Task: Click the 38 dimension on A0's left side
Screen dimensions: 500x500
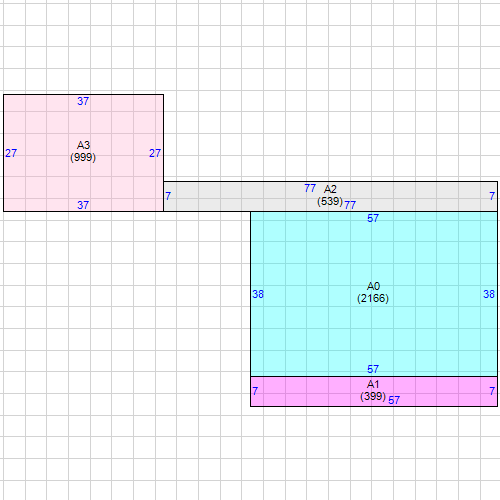Action: tap(258, 294)
